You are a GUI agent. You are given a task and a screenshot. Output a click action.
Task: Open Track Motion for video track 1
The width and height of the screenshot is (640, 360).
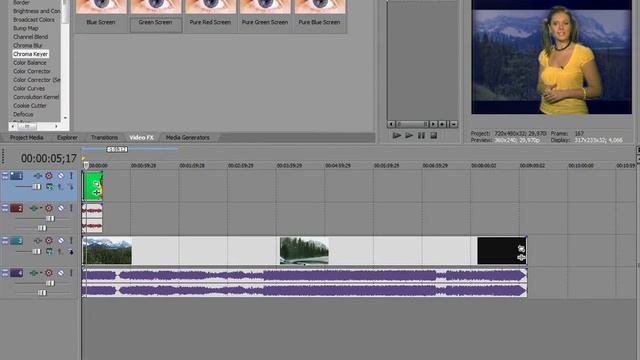pos(38,176)
